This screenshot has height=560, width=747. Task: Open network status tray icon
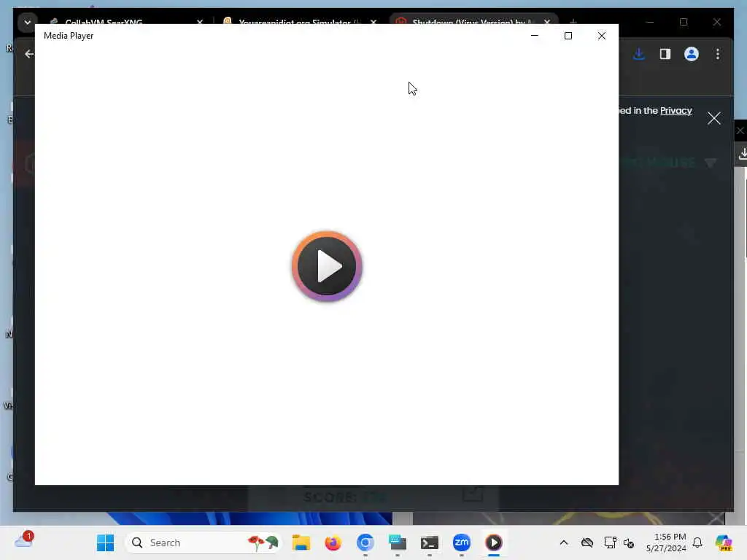pyautogui.click(x=610, y=542)
